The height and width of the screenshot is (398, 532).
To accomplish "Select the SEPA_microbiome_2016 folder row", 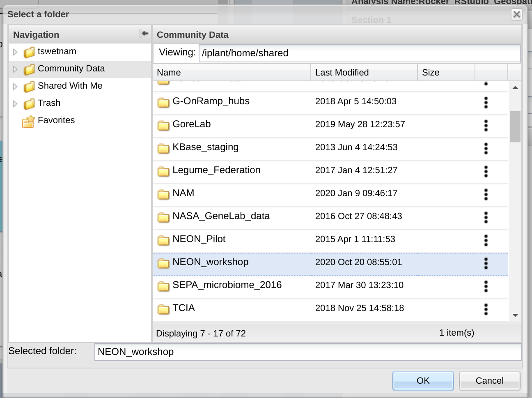I will [227, 285].
